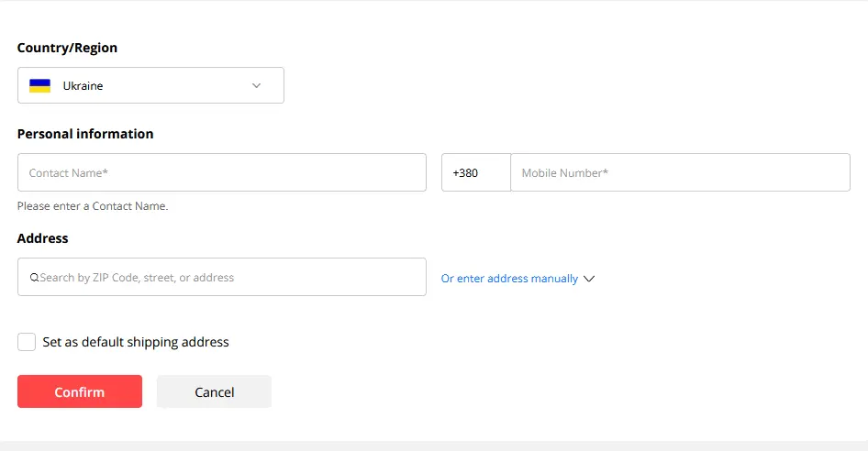Click the Address section heading
The height and width of the screenshot is (451, 868).
(x=42, y=238)
